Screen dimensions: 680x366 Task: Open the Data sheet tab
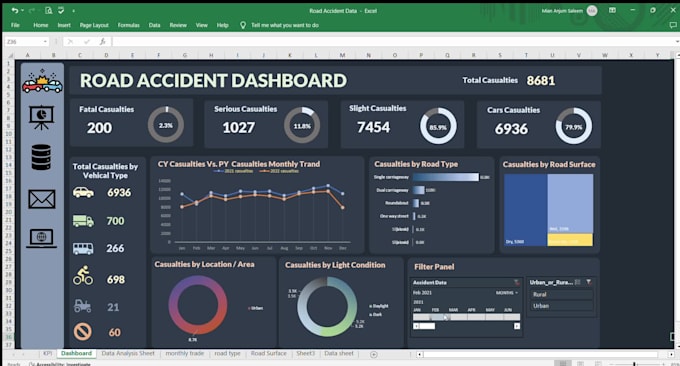pyautogui.click(x=339, y=353)
